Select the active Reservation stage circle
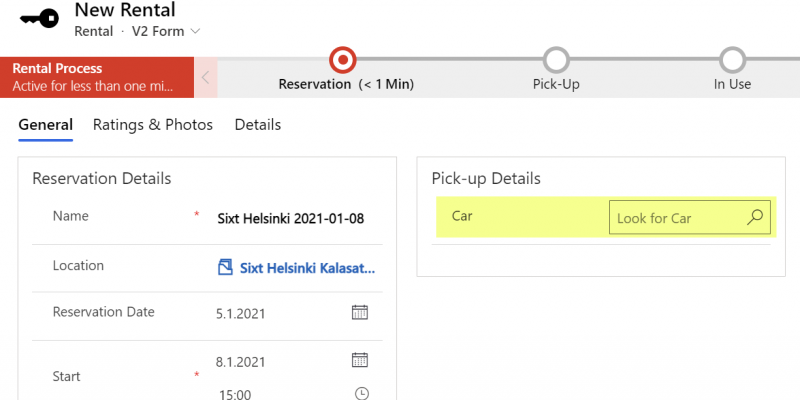 (343, 60)
